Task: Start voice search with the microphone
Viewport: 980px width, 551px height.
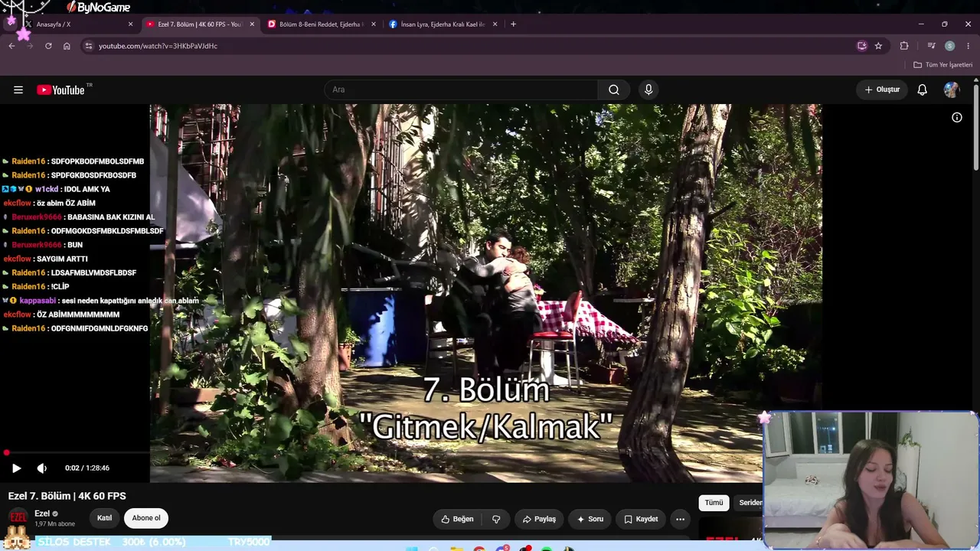Action: (648, 90)
